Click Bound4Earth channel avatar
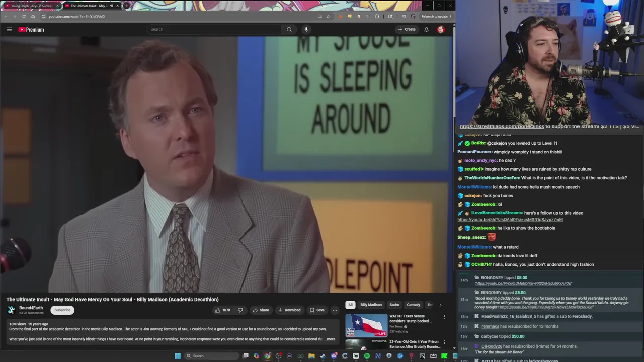Image resolution: width=644 pixels, height=362 pixels. click(x=11, y=310)
